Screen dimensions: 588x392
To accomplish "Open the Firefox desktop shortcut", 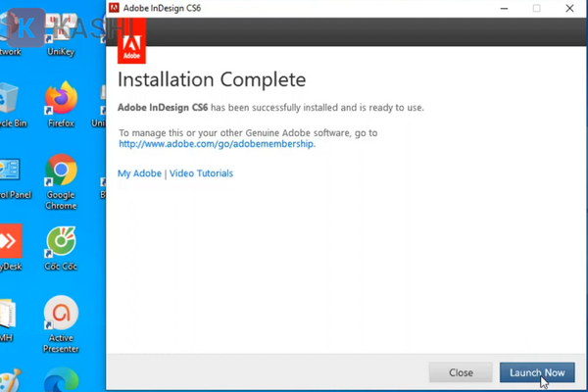I will tap(61, 98).
